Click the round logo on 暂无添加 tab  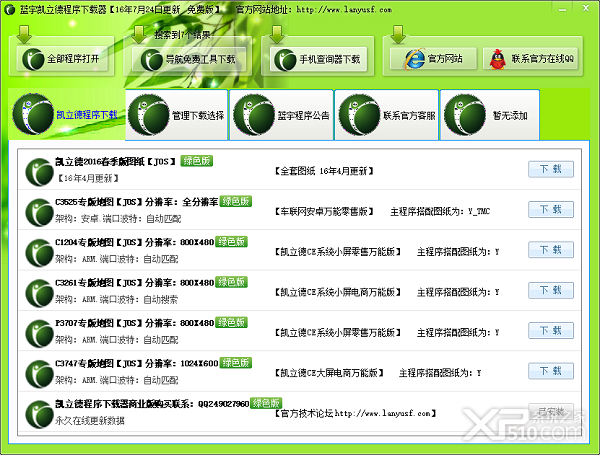point(465,115)
